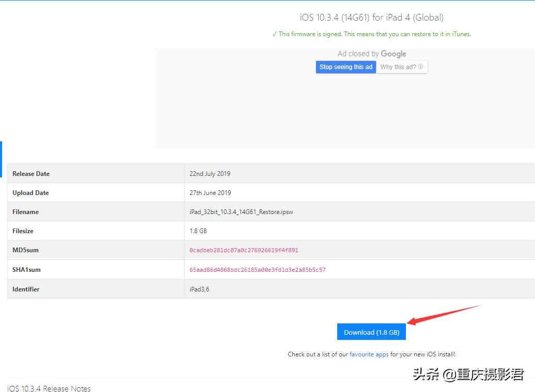Click the Ad closed by Google text
535x392 pixels.
click(372, 54)
